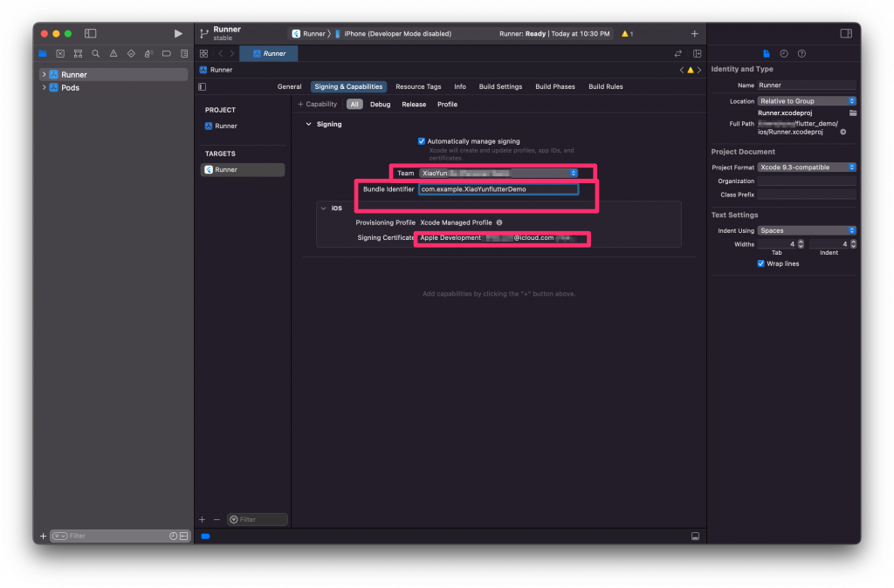Open the Report navigator icon
The image size is (894, 588).
tap(184, 53)
